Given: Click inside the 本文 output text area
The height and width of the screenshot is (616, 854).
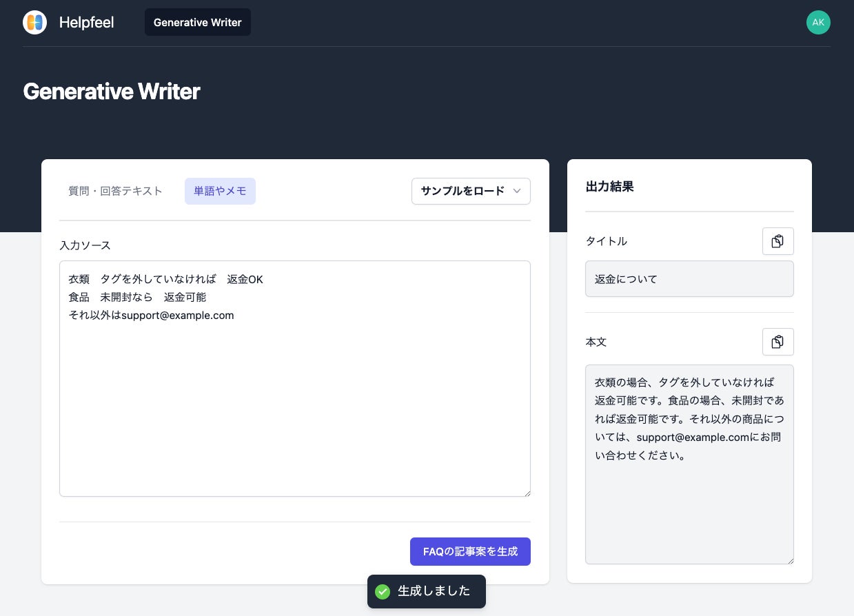Looking at the screenshot, I should tap(689, 464).
